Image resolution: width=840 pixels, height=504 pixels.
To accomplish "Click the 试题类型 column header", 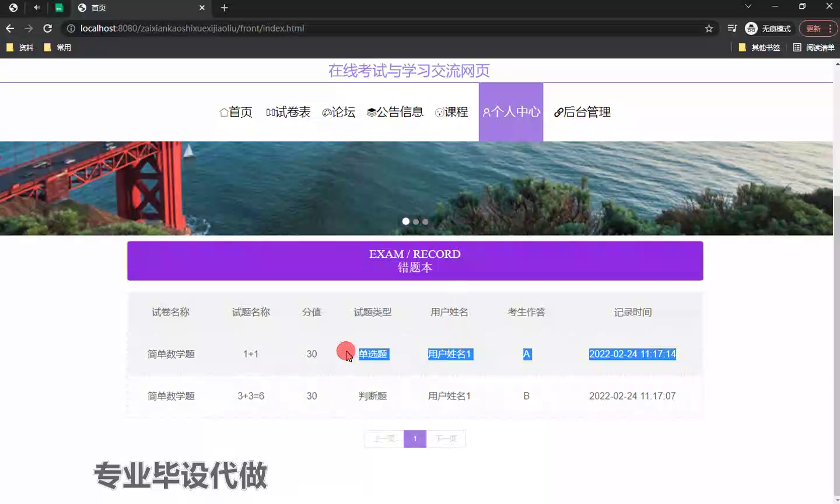I will pos(373,312).
